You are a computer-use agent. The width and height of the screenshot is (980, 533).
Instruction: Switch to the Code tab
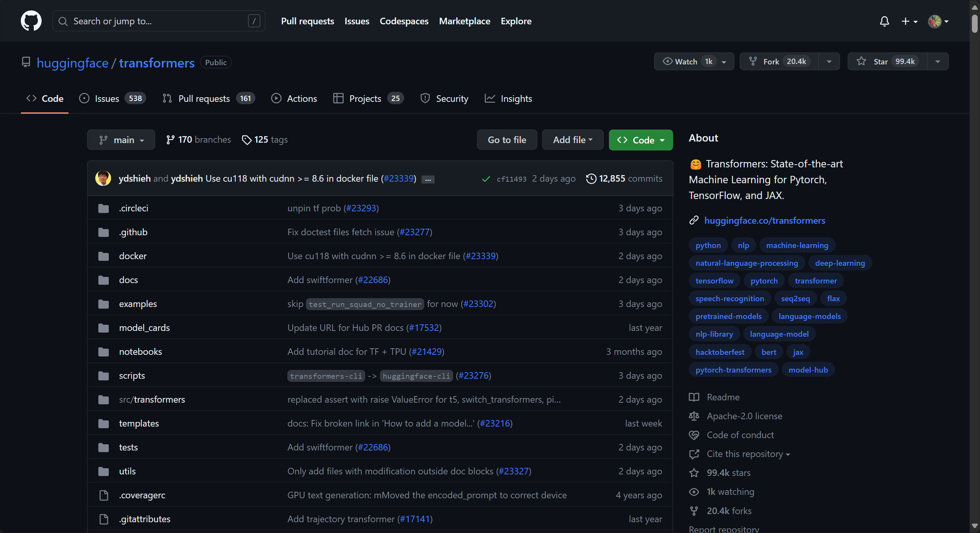click(x=45, y=99)
